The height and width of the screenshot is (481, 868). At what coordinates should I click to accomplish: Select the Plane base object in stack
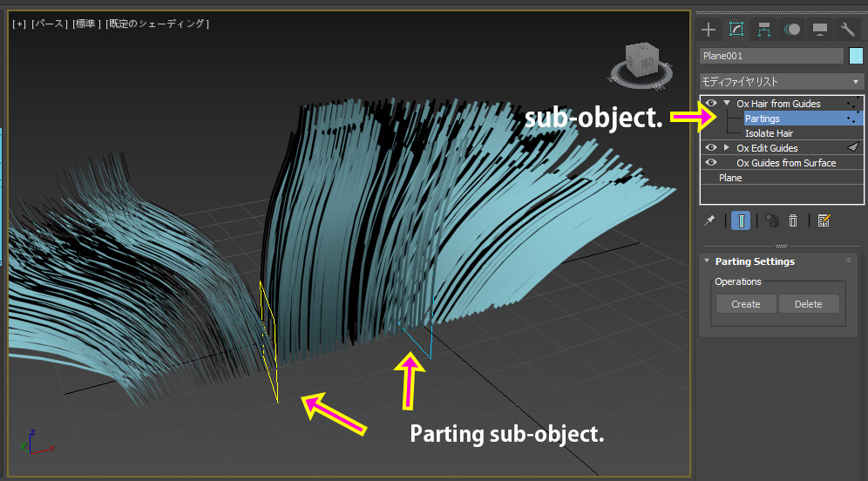coord(730,178)
